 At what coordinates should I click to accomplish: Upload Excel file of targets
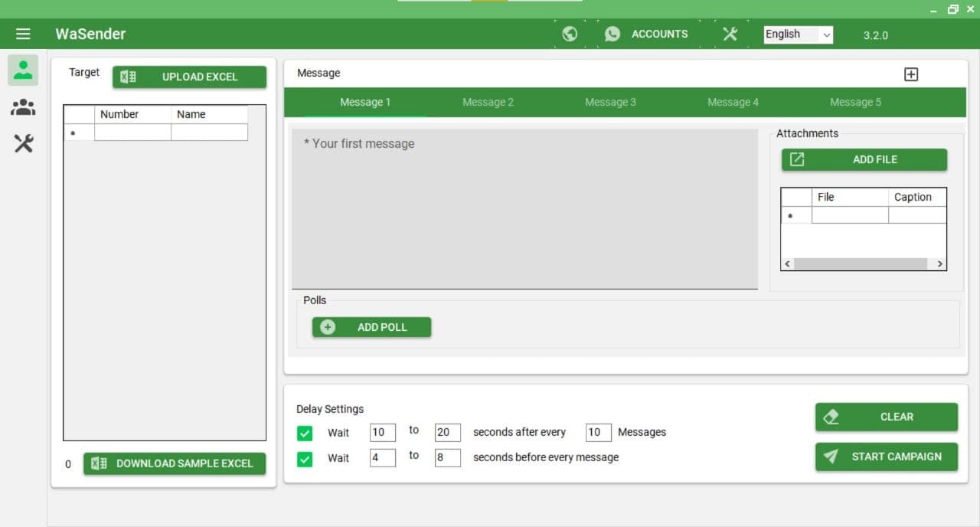point(189,77)
